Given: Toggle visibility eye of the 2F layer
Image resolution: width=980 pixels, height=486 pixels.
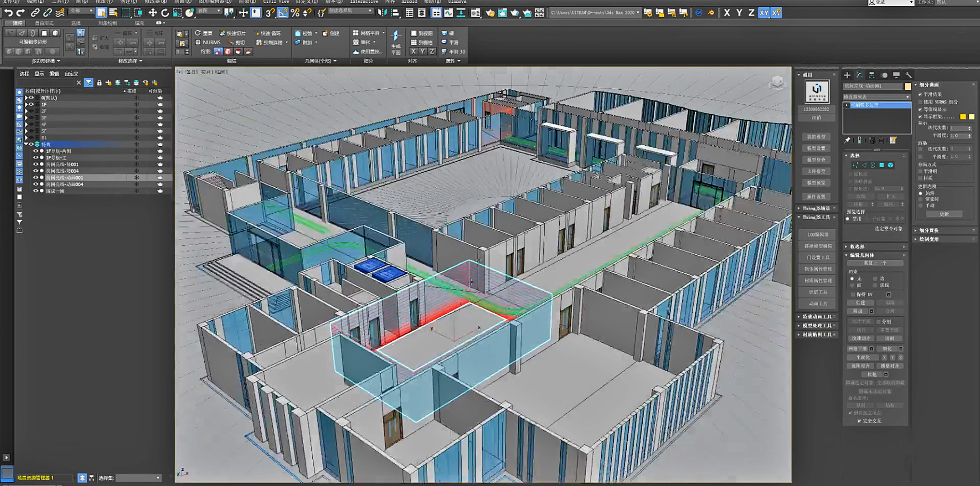Looking at the screenshot, I should (32, 111).
